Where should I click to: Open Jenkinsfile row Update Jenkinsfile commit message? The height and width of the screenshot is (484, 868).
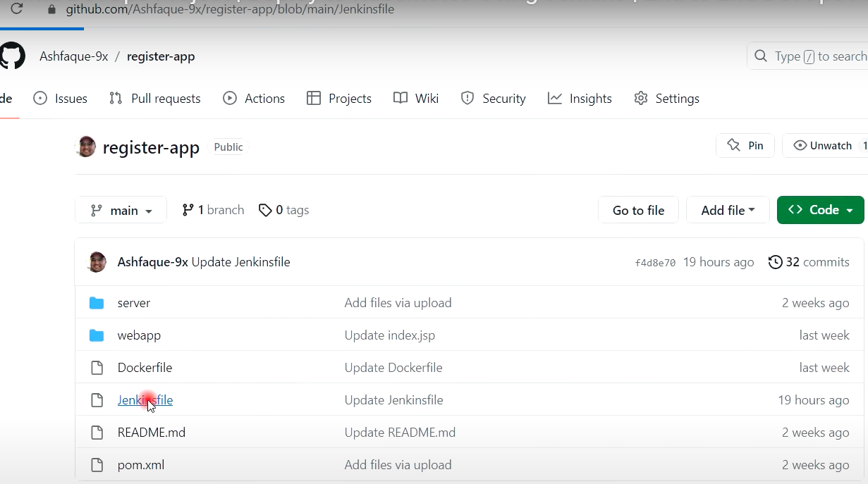tap(394, 400)
